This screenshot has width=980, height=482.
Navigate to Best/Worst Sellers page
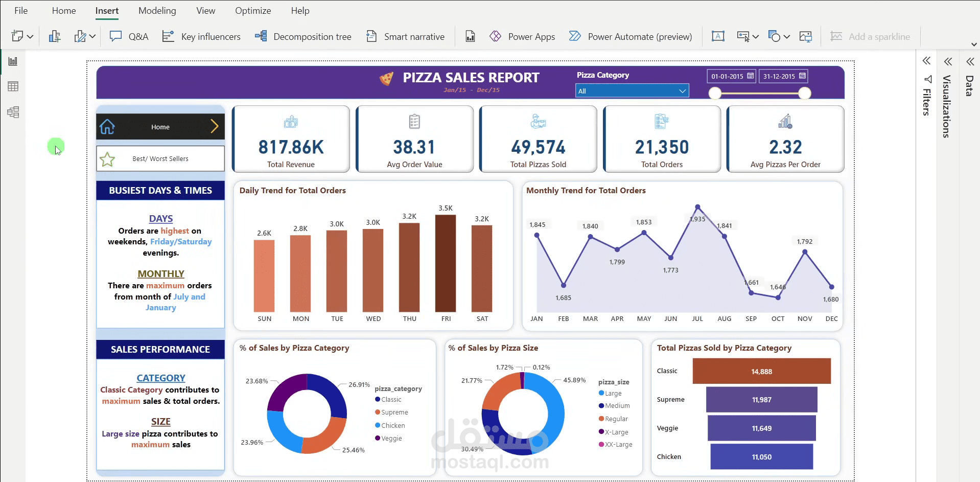click(x=160, y=158)
